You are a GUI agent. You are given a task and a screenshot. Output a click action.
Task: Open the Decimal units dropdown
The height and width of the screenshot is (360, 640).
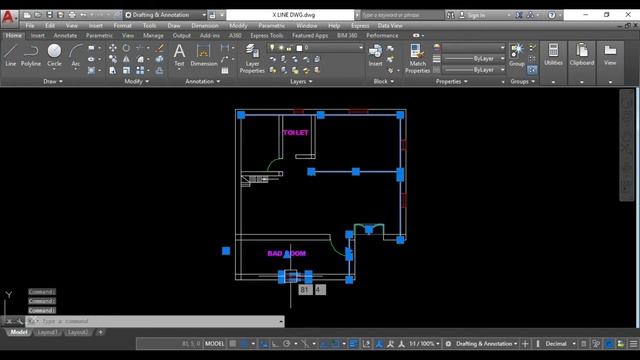pos(559,344)
